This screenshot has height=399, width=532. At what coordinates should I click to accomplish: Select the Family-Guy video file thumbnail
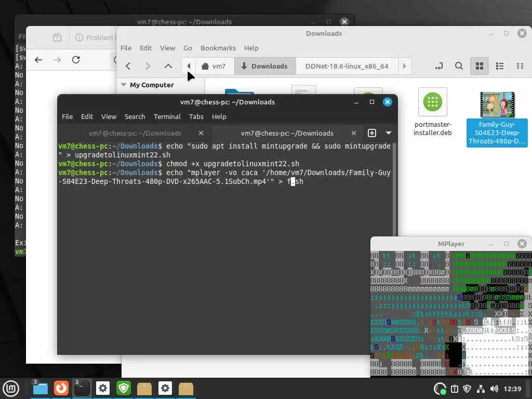pyautogui.click(x=497, y=104)
